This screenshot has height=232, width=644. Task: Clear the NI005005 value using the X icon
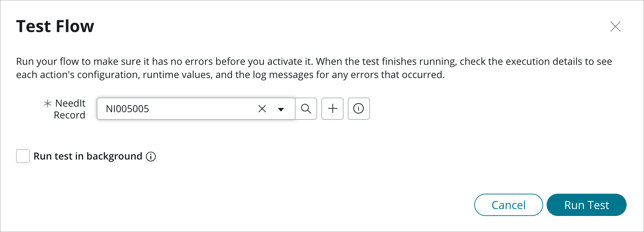tap(261, 109)
